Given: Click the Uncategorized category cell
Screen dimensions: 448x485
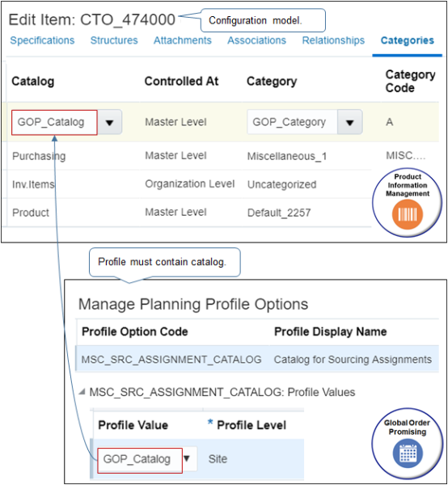Looking at the screenshot, I should point(282,184).
